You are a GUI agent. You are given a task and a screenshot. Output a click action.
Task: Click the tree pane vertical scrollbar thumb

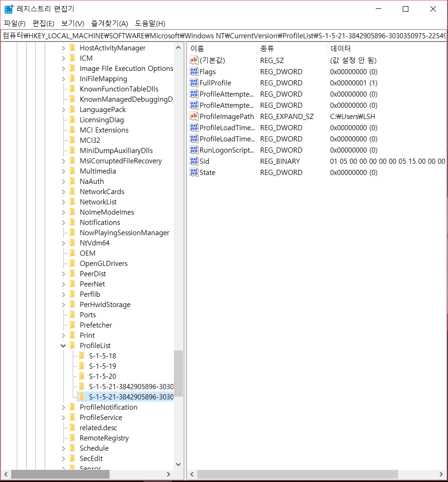(179, 373)
